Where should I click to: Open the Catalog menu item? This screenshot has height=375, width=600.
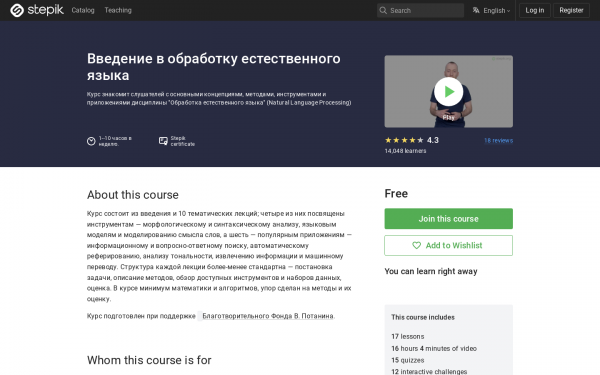(x=83, y=10)
